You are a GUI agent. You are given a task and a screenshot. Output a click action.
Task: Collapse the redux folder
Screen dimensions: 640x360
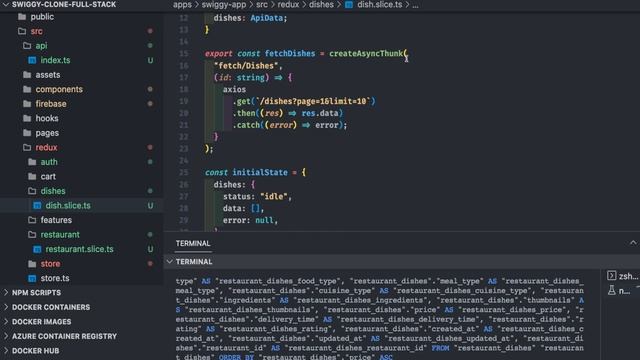[x=46, y=147]
